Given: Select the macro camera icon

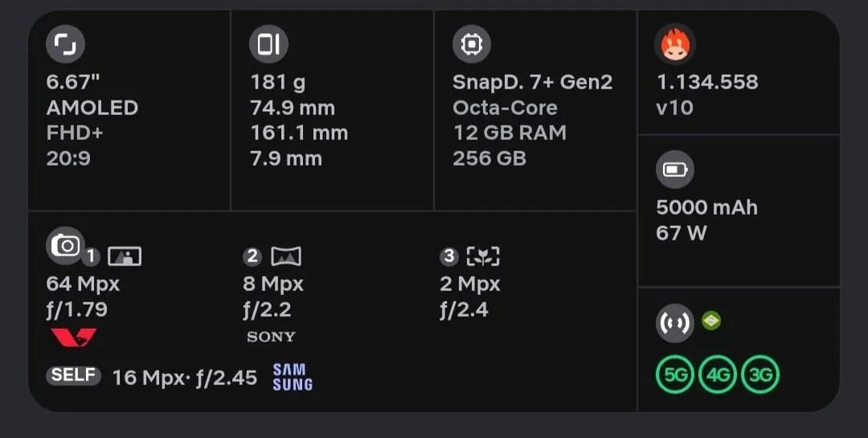Looking at the screenshot, I should click(483, 256).
